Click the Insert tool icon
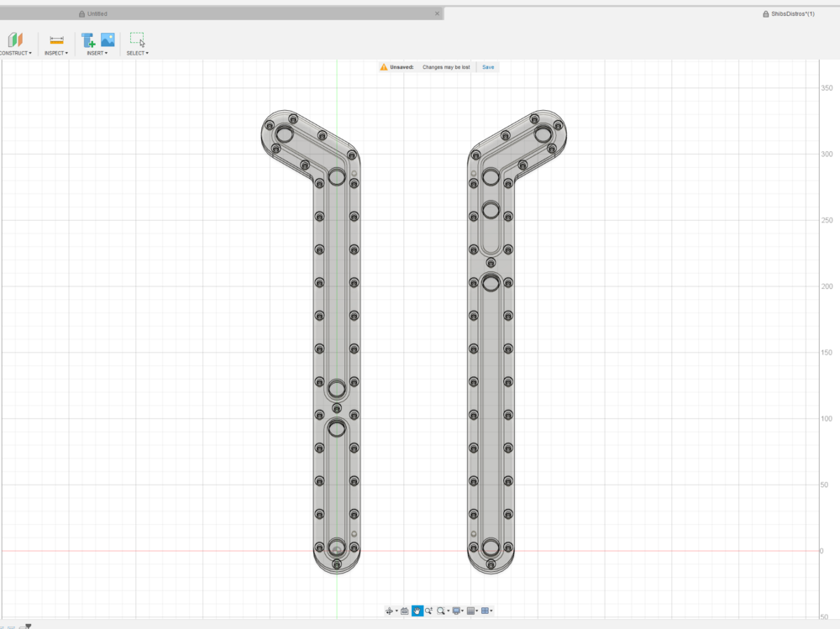This screenshot has height=629, width=840. pyautogui.click(x=87, y=39)
